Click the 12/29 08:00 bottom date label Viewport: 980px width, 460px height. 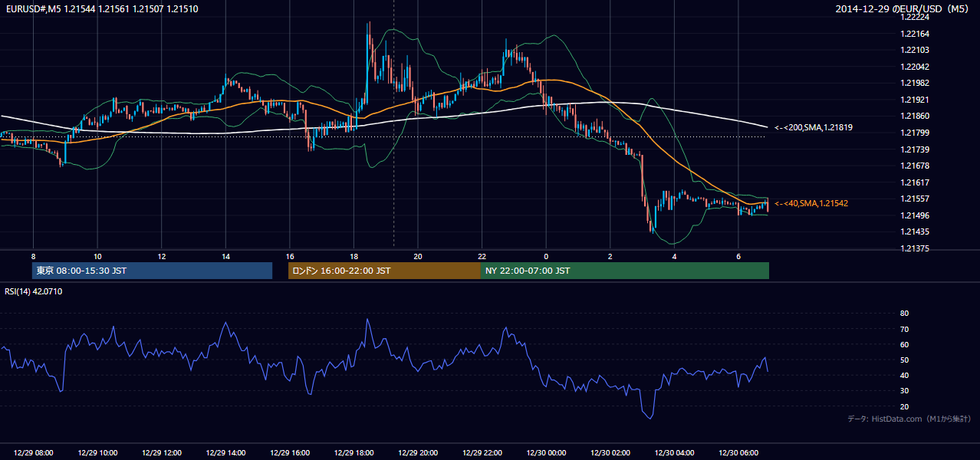[x=33, y=453]
